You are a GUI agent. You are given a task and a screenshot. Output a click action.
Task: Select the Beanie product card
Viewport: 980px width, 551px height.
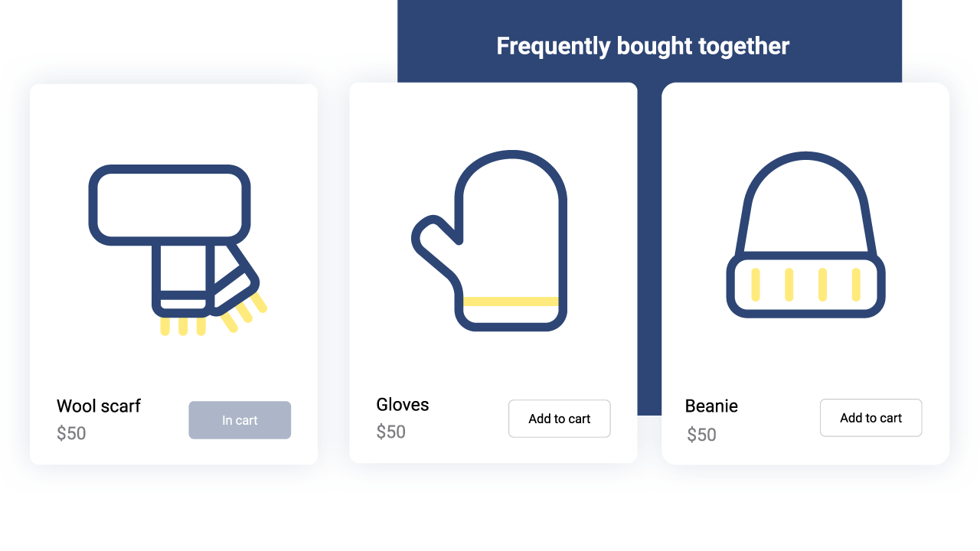(805, 273)
